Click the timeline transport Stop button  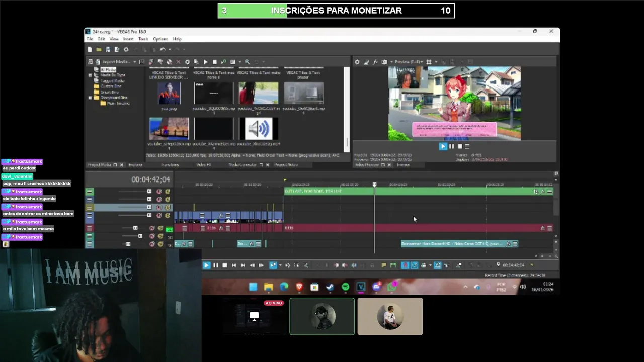pyautogui.click(x=225, y=265)
